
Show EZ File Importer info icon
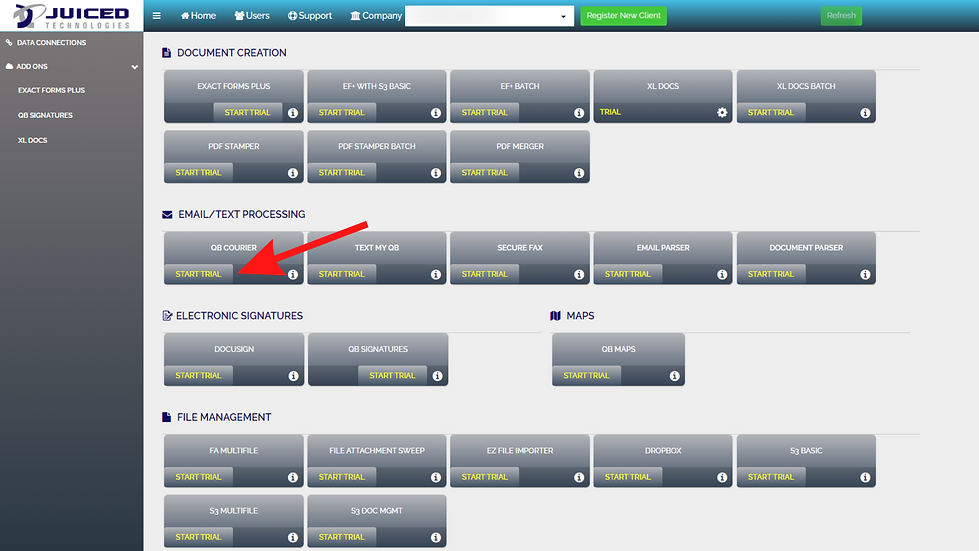click(x=579, y=477)
